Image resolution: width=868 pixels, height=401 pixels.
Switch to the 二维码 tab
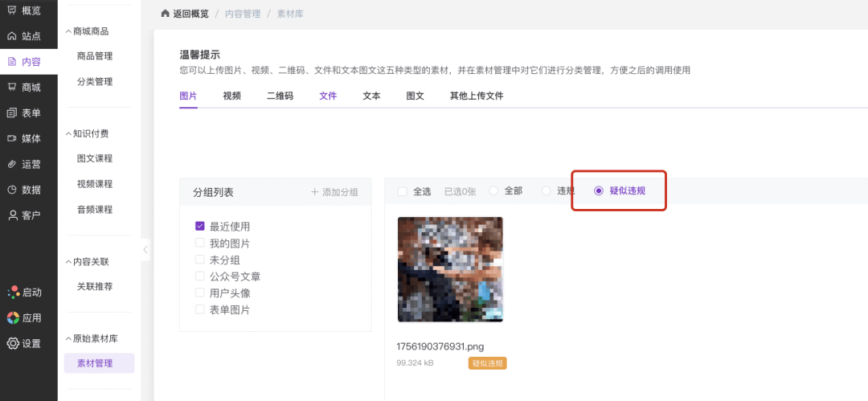pos(280,96)
